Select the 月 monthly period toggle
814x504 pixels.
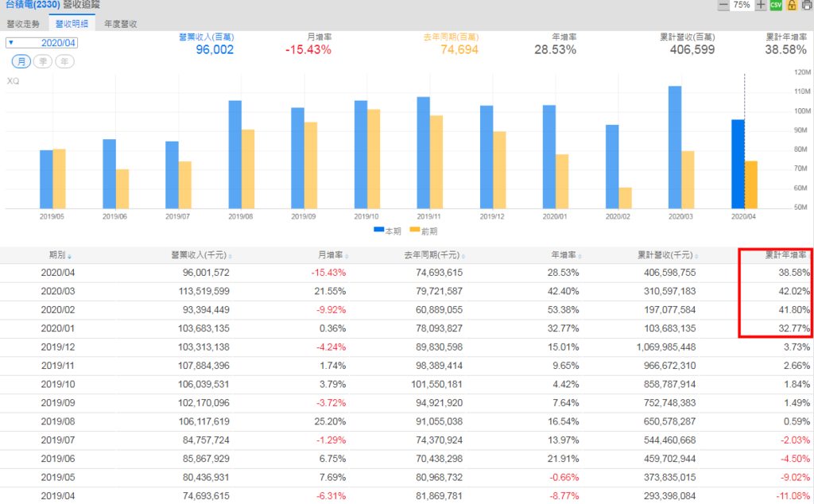(x=21, y=61)
